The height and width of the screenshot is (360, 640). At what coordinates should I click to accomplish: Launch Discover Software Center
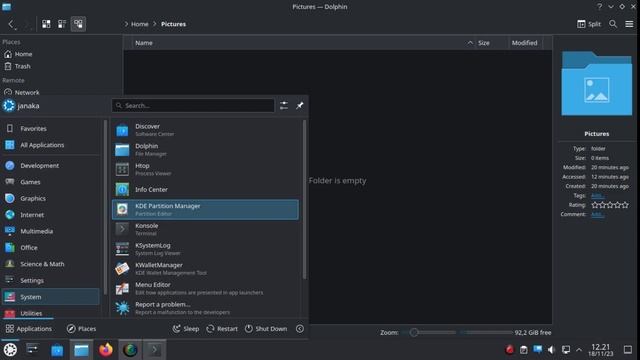coord(205,130)
